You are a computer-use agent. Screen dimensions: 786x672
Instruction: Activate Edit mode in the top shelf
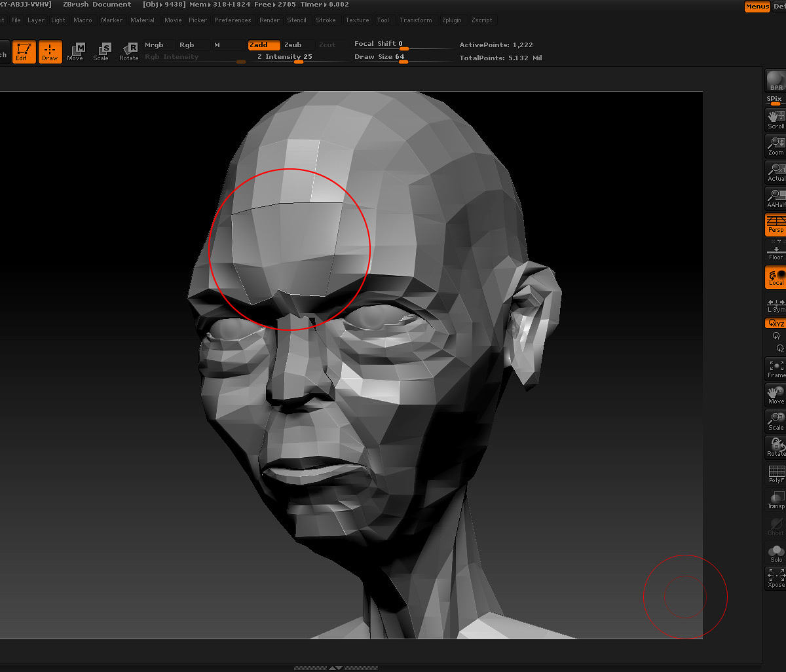(x=24, y=52)
